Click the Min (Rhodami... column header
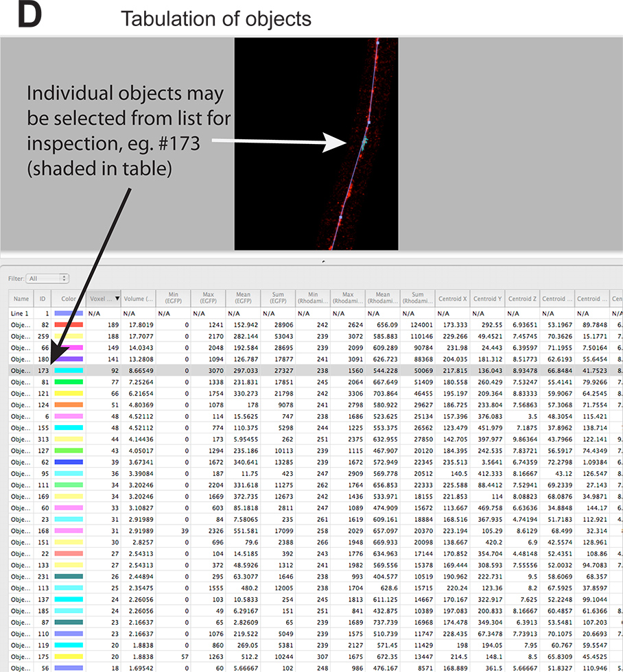This screenshot has width=623, height=672. coord(313,298)
